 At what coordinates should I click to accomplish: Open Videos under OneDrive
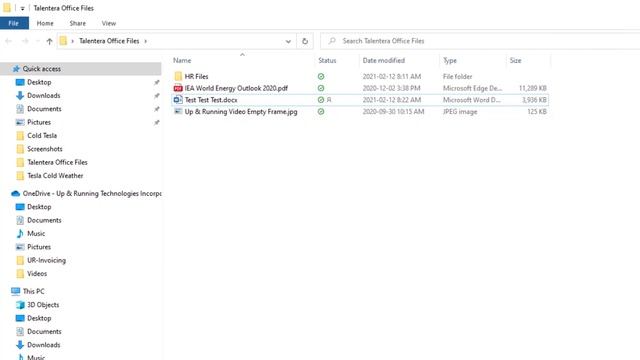point(37,274)
